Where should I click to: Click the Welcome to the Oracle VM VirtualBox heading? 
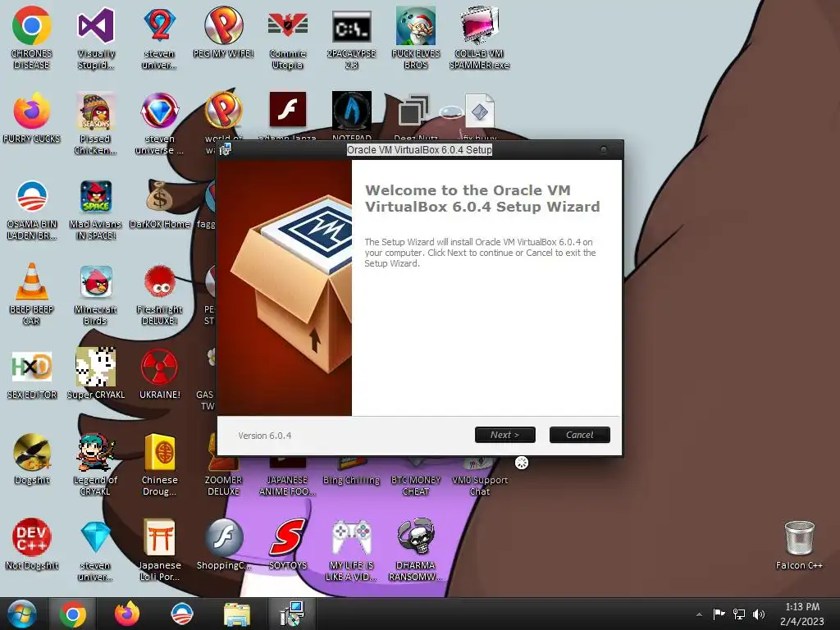pos(482,199)
